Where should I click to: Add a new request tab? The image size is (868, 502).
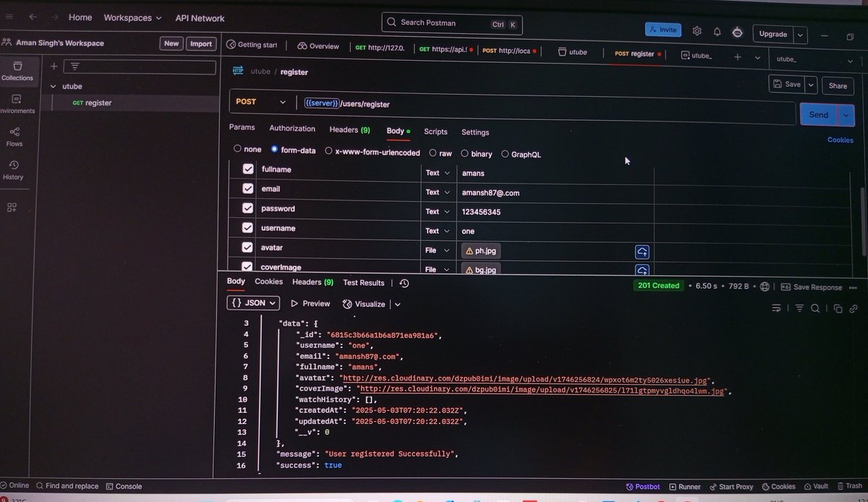(x=737, y=56)
